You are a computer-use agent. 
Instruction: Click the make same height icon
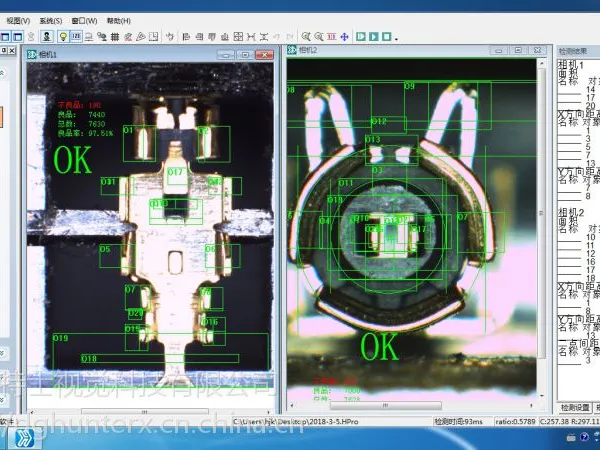264,37
